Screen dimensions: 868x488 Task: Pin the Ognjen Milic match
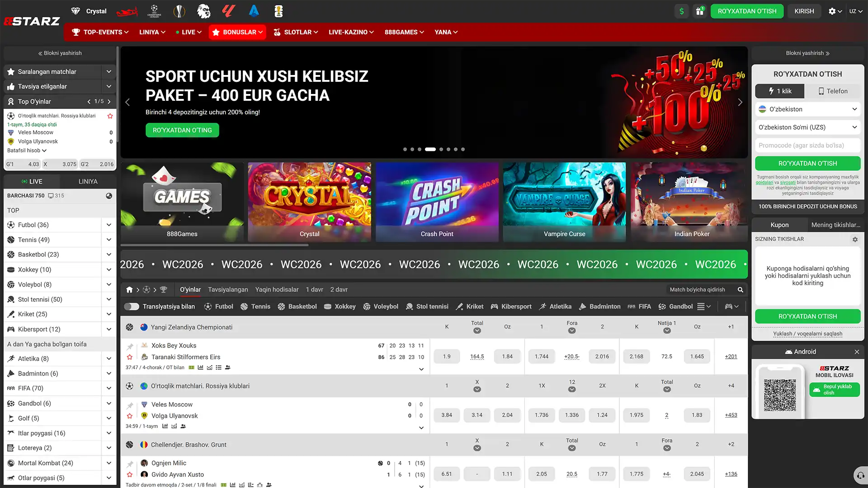click(130, 464)
